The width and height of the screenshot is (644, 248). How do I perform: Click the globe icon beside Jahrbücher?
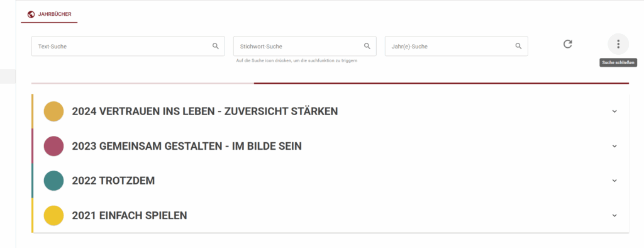tap(31, 14)
